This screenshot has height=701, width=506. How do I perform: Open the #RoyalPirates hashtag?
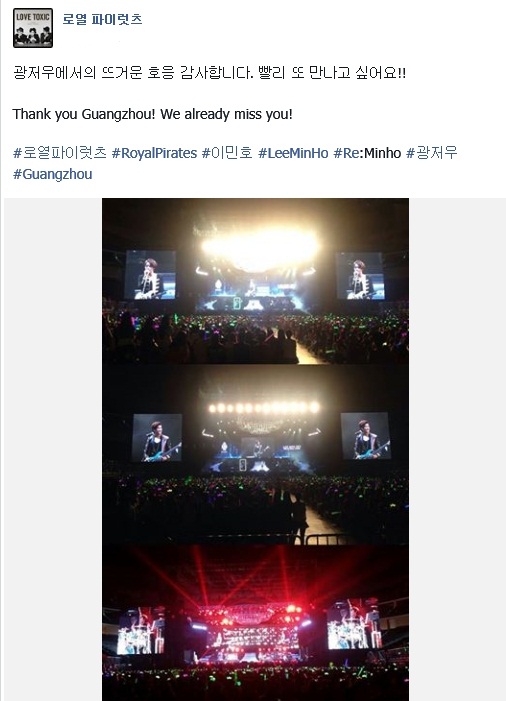[x=154, y=153]
